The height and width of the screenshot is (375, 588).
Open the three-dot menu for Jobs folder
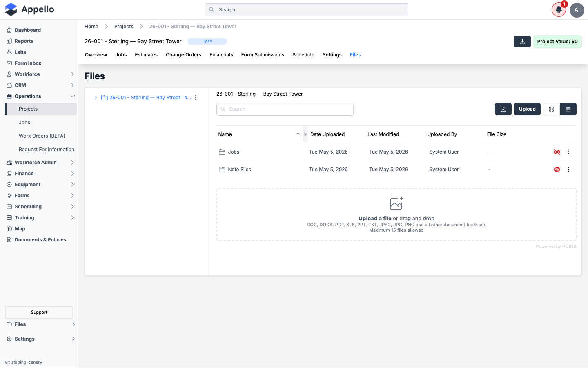568,152
